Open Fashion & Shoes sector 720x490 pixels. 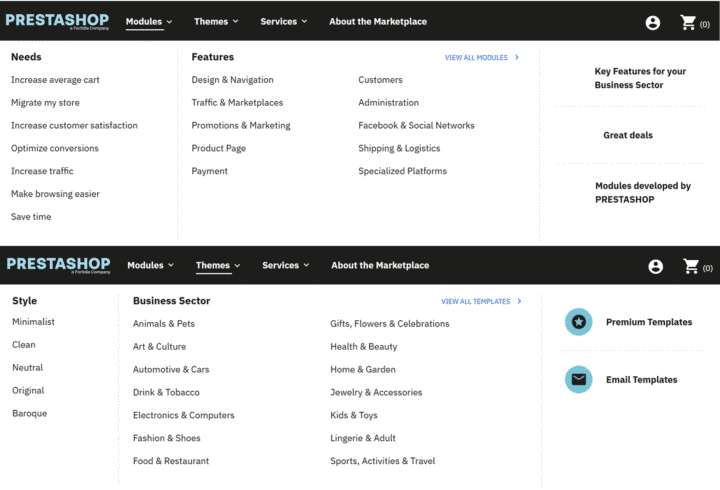tap(167, 438)
